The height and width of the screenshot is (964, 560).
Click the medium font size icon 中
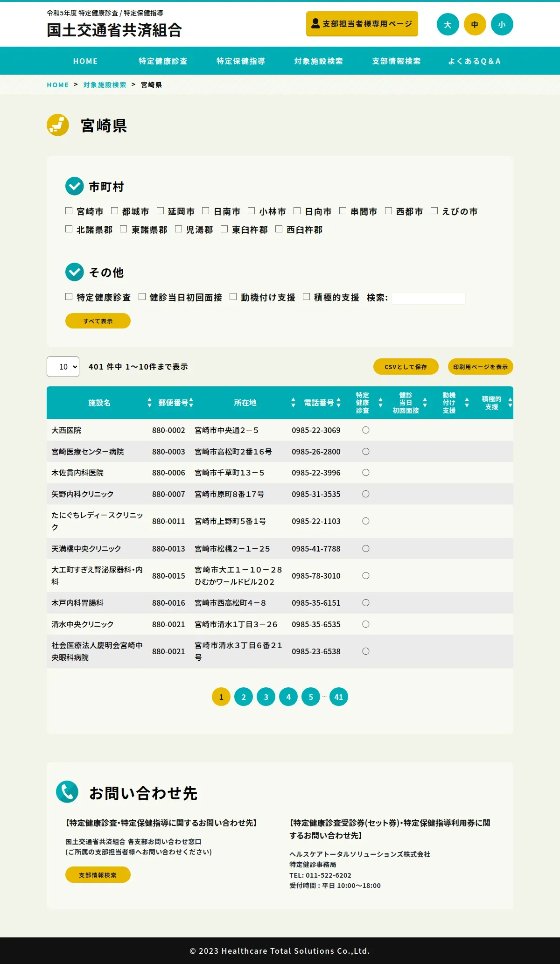475,24
